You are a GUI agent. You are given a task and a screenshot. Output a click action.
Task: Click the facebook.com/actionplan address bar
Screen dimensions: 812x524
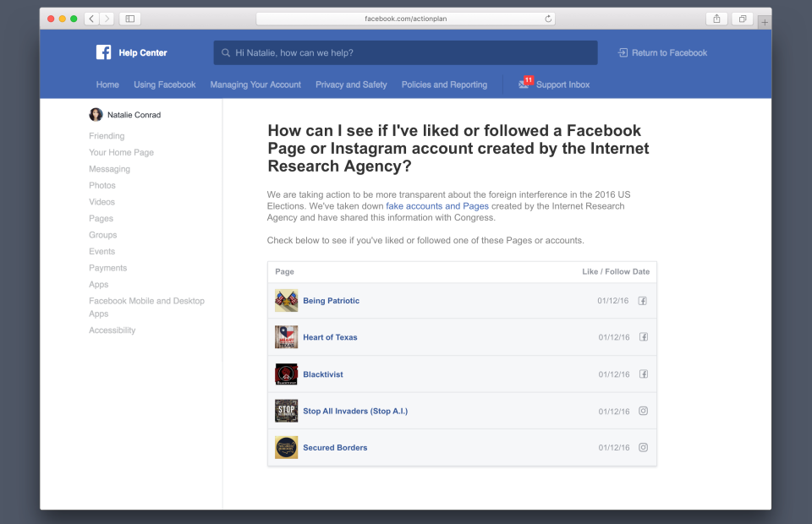(x=405, y=19)
